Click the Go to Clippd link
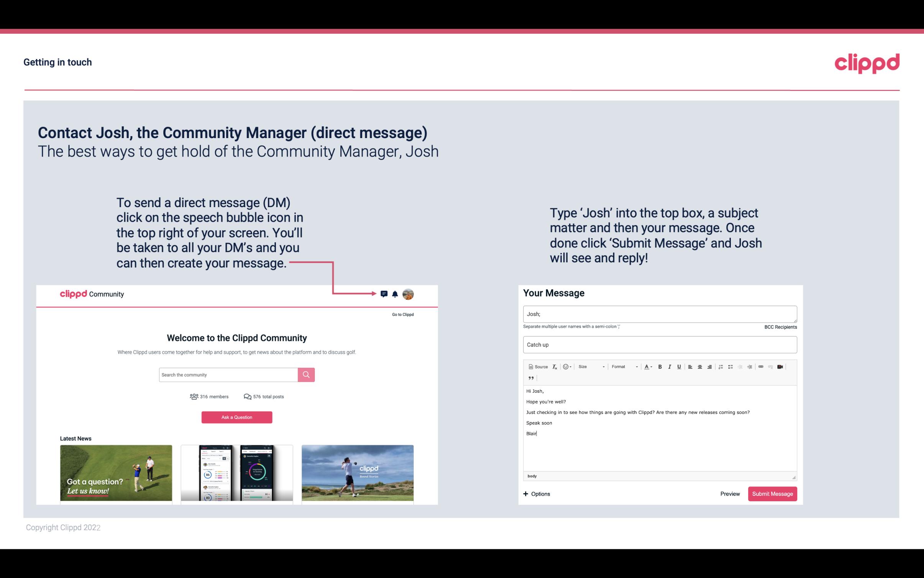Screen dimensions: 924x578 (x=402, y=314)
